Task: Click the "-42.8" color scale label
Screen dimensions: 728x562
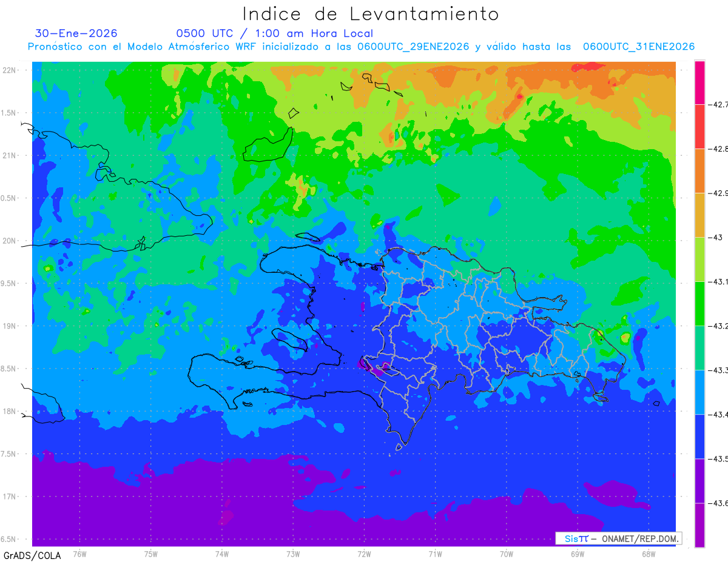Action: [718, 149]
